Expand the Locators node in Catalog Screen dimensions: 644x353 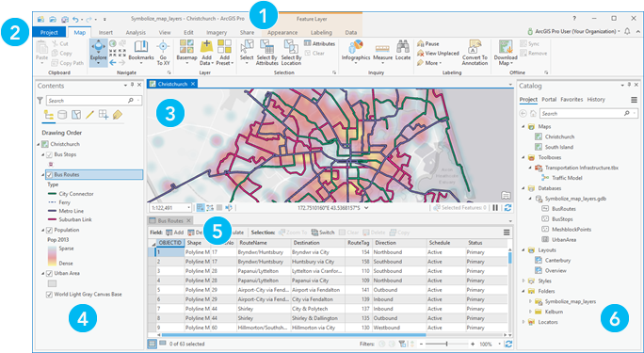click(x=523, y=322)
